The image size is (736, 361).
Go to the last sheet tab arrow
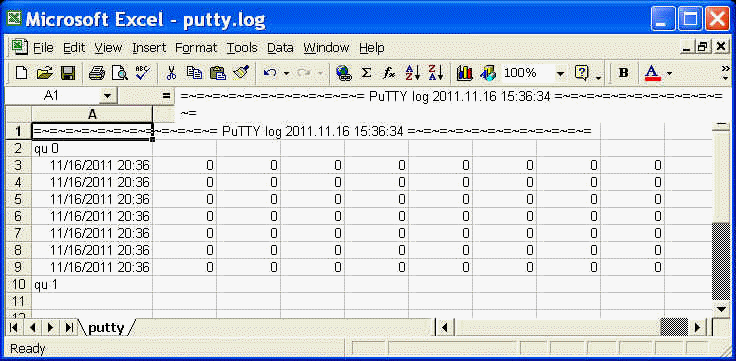(x=69, y=327)
